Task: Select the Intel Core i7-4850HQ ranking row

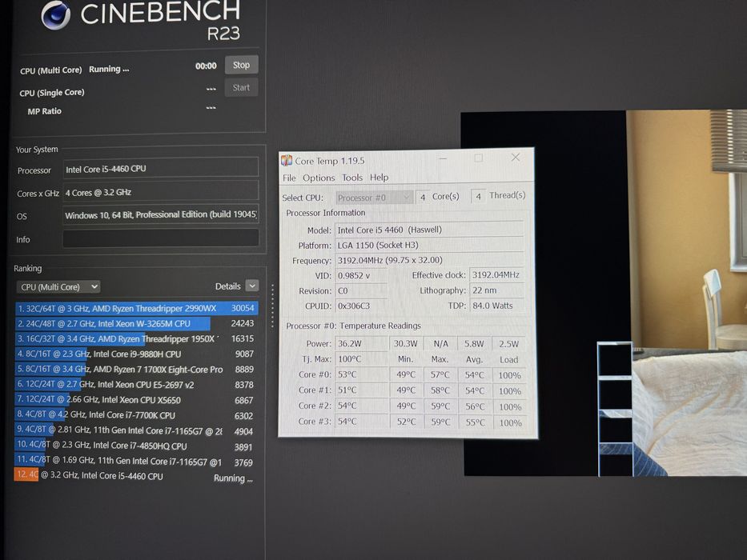Action: (137, 446)
